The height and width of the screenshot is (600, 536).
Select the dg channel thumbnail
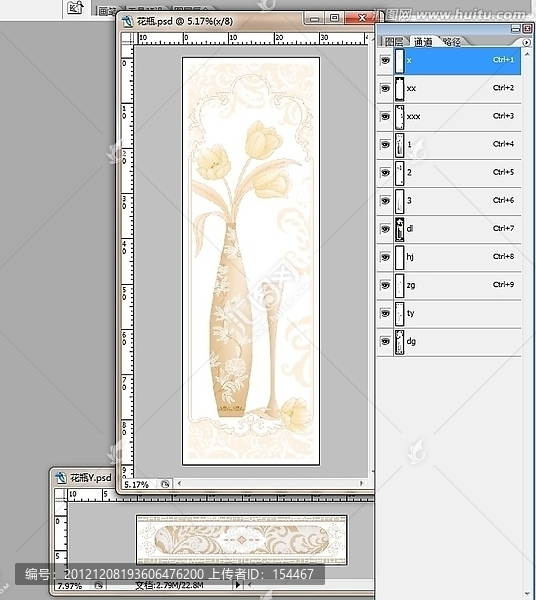point(399,342)
